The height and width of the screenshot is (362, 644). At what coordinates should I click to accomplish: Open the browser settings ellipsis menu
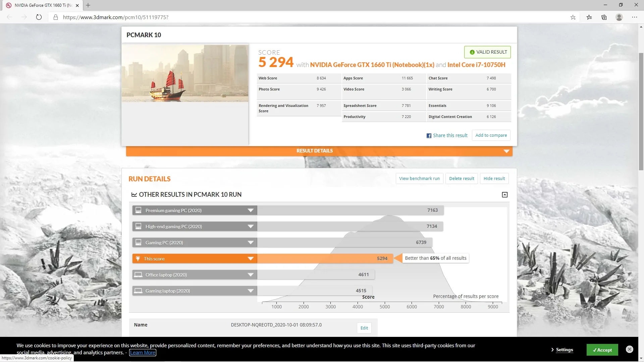634,17
